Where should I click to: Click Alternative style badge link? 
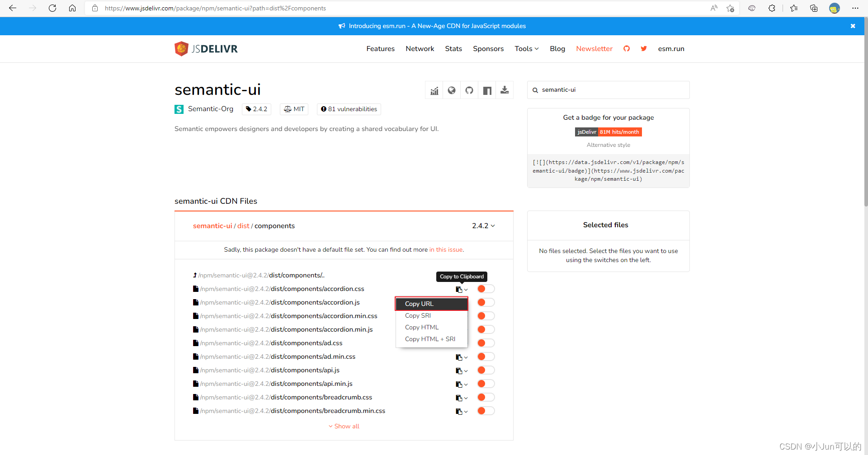pos(608,145)
